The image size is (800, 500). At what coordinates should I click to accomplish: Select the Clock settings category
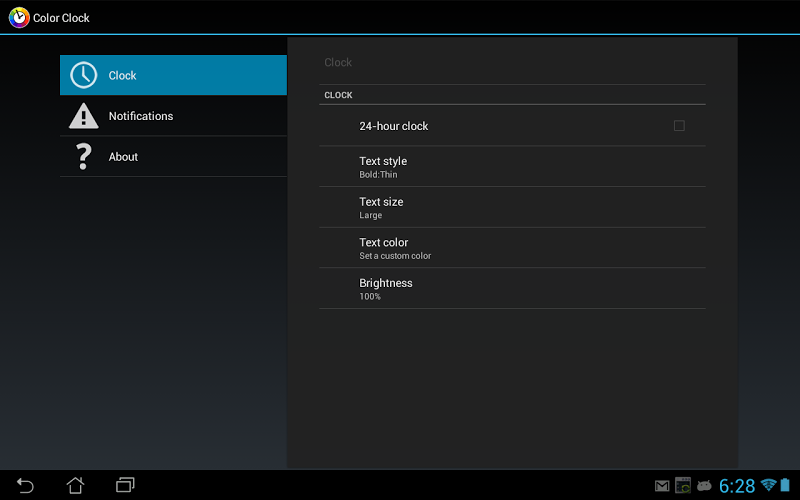(x=173, y=75)
